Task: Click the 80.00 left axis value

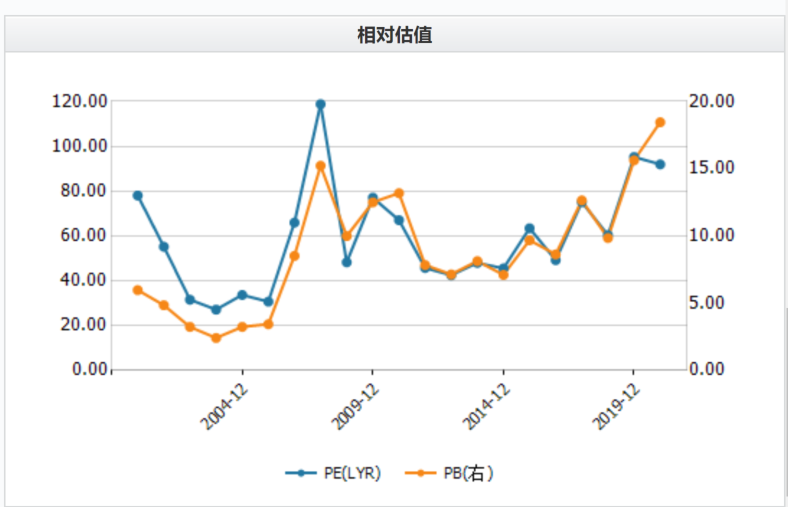Action: pyautogui.click(x=84, y=191)
